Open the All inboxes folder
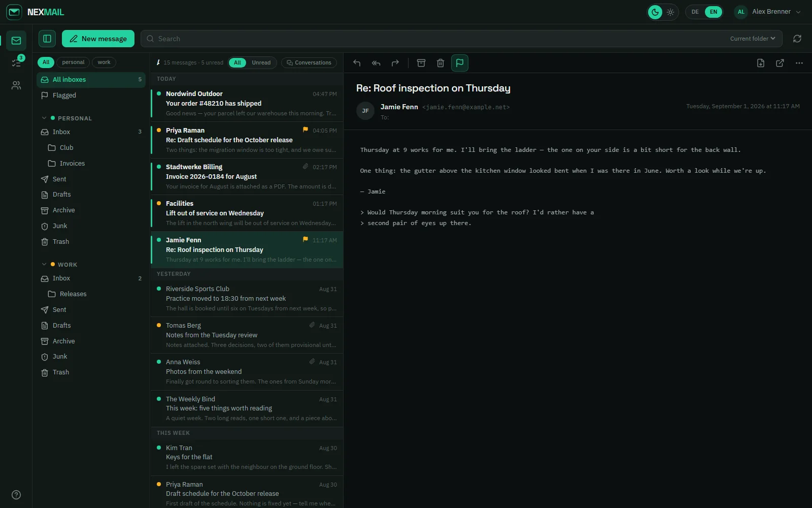812x508 pixels. pos(91,80)
